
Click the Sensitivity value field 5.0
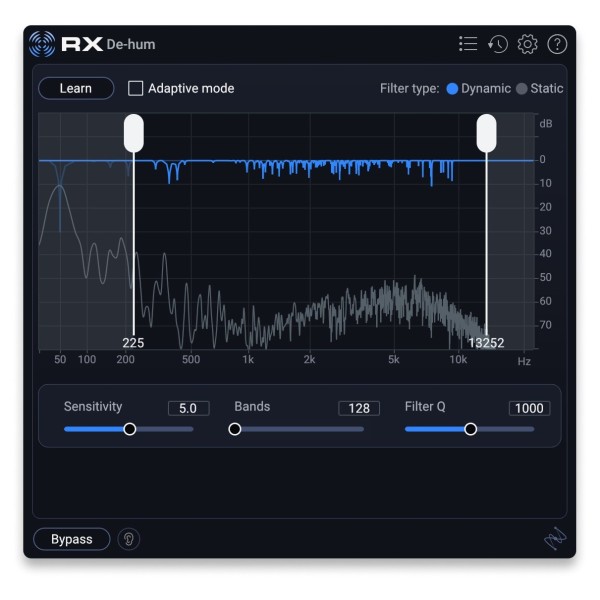[x=189, y=408]
